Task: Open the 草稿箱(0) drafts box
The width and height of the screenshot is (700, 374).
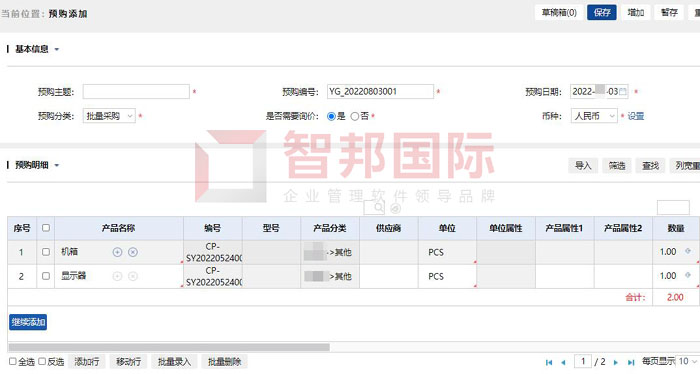Action: point(559,12)
